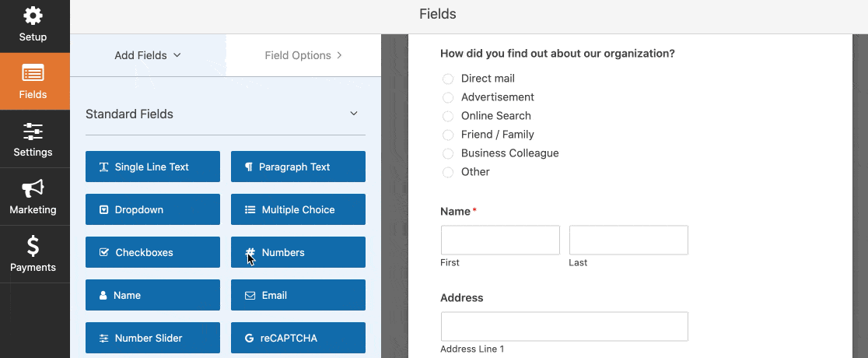The width and height of the screenshot is (868, 358).
Task: Open the Setup gear icon
Action: tap(33, 16)
